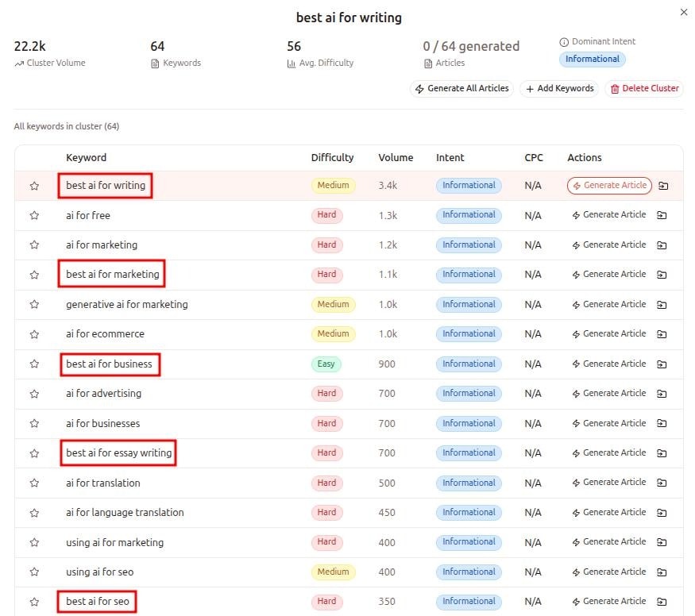Viewport: 695px width, 616px height.
Task: Click the CPC column header
Action: (x=534, y=158)
